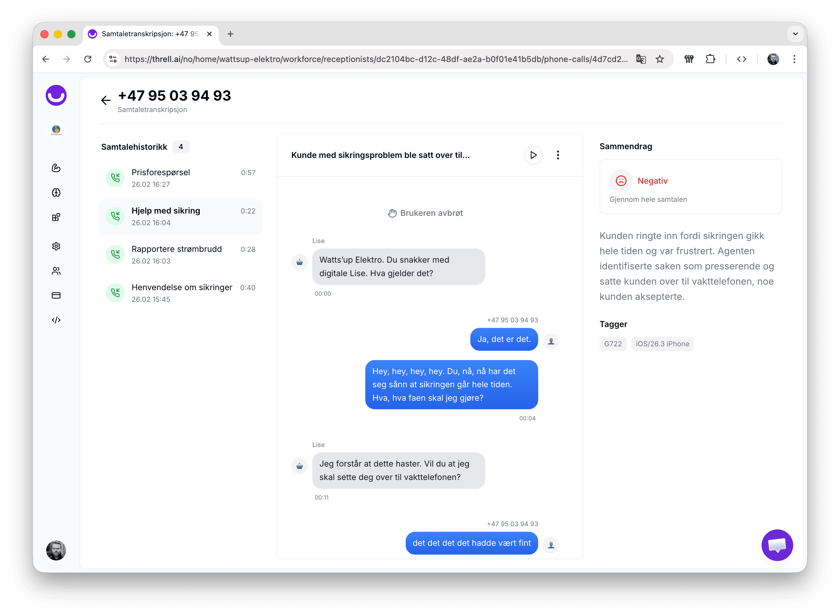Open the brain icon in the sidebar

tap(56, 192)
